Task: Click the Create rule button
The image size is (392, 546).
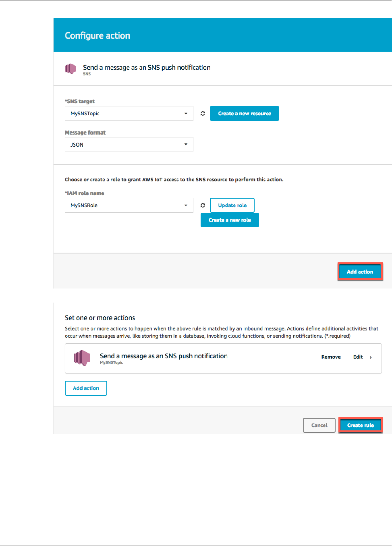Action: pos(360,426)
